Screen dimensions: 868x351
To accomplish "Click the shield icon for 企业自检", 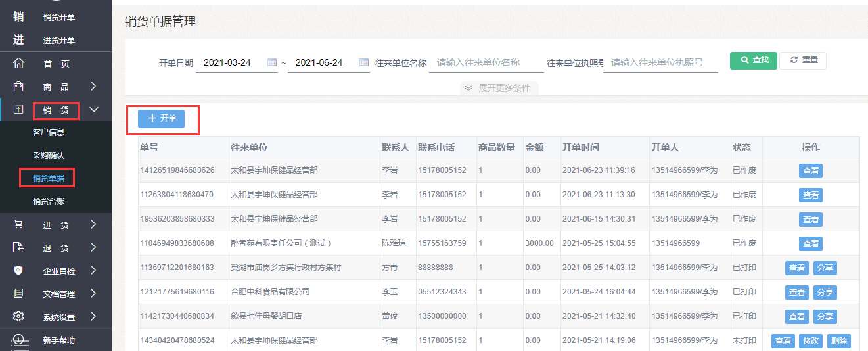I will tap(18, 270).
